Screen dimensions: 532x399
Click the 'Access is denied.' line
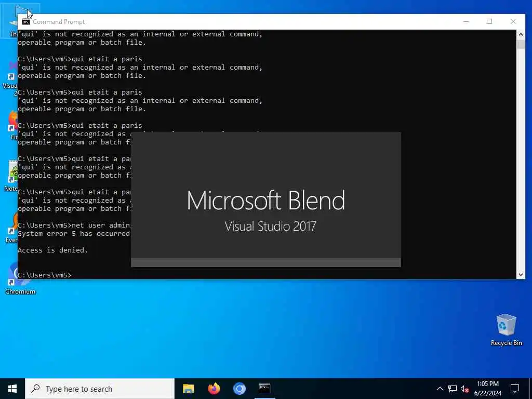pos(52,250)
